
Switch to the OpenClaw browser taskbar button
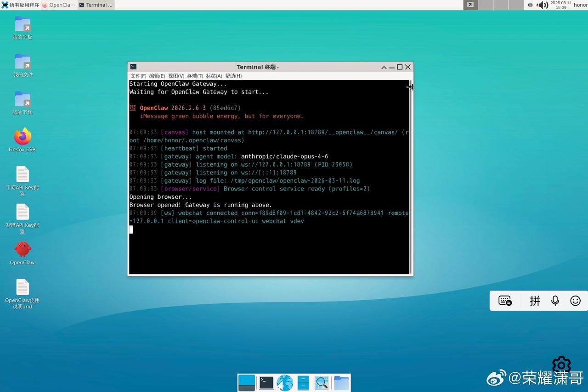[x=59, y=5]
